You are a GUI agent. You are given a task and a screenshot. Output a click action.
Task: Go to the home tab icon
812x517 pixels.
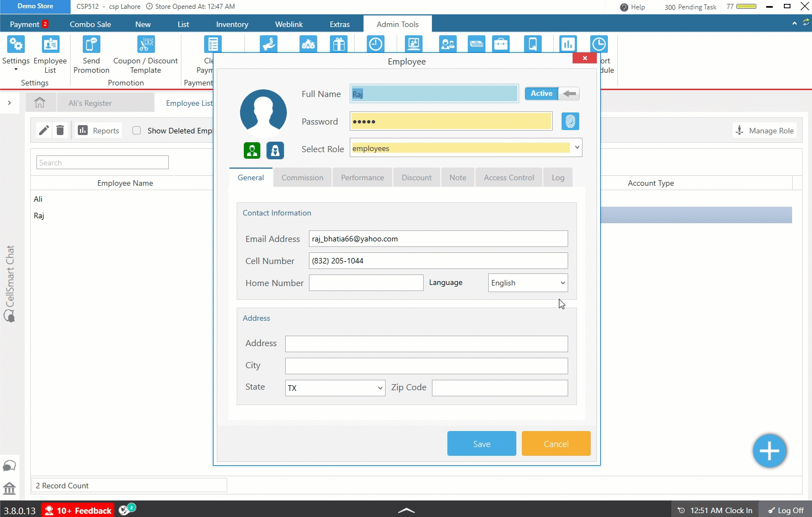40,103
